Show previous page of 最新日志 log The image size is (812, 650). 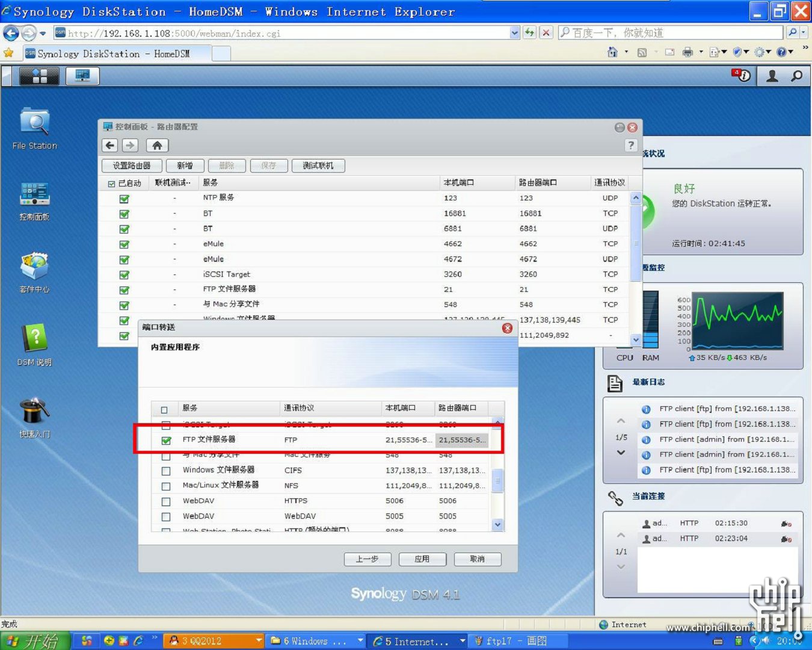coord(621,421)
